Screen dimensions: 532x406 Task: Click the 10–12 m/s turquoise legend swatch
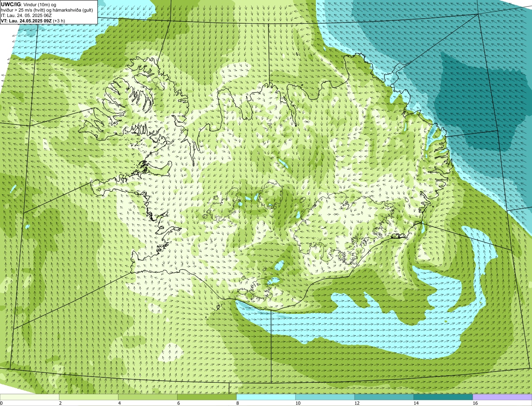tap(325, 397)
